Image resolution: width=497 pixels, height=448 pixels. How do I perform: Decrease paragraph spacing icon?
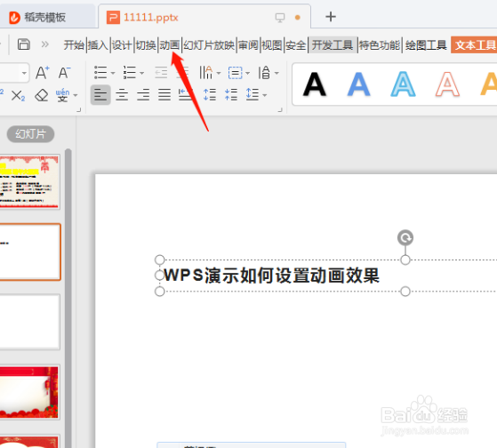point(231,95)
